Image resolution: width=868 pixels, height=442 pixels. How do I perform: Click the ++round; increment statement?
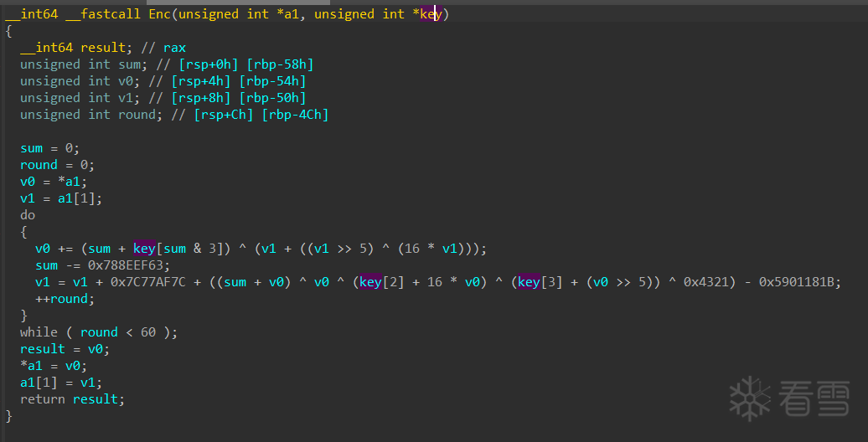65,299
